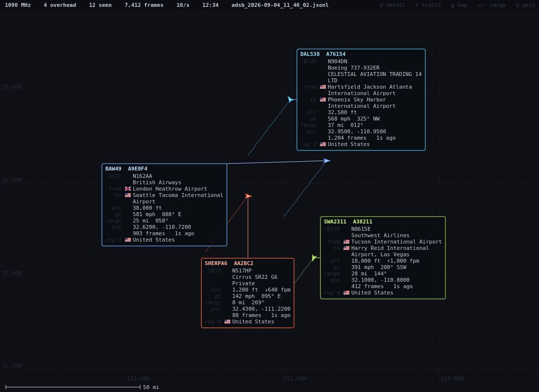This screenshot has width=539, height=392.
Task: Click the reg'd flag in SHERPA6 card
Action: 227,322
